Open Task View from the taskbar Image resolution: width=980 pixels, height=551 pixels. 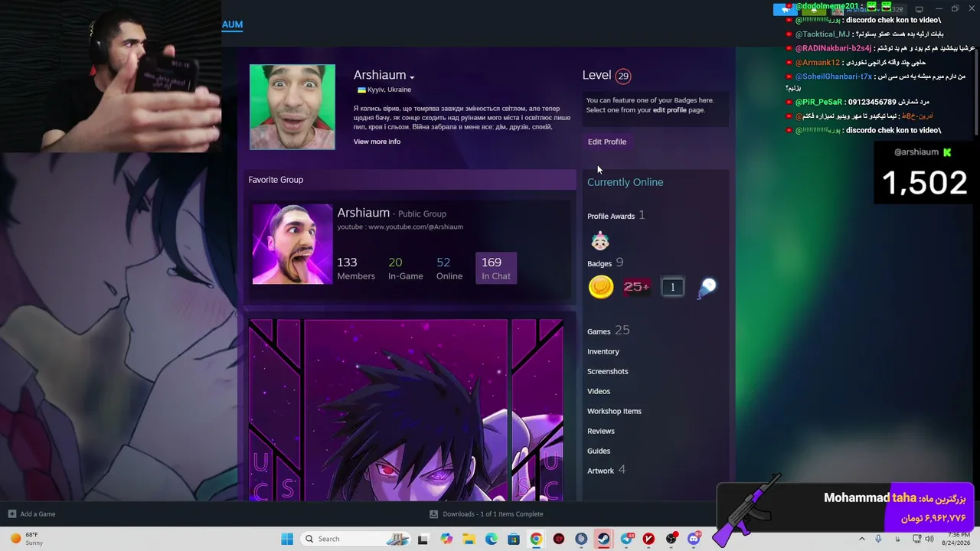(x=423, y=539)
